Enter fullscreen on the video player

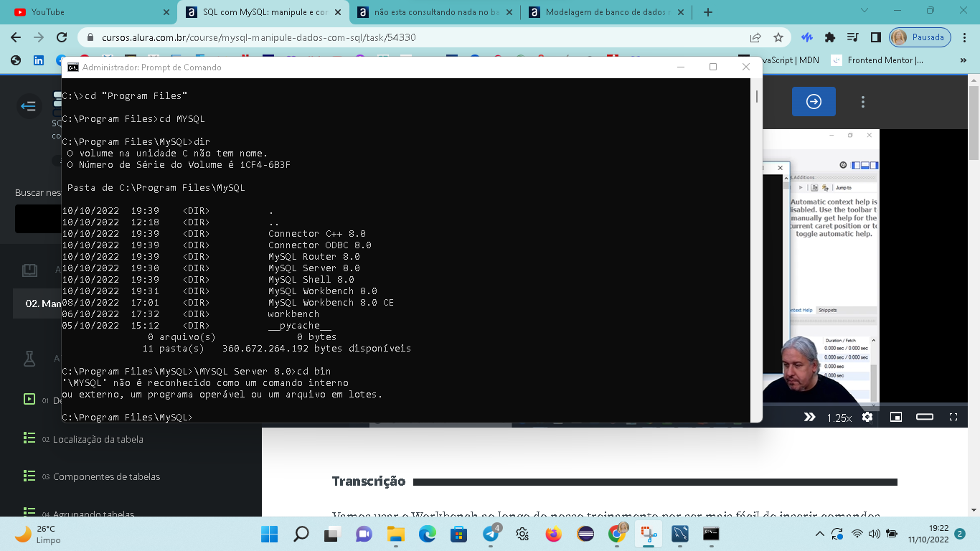coord(953,417)
